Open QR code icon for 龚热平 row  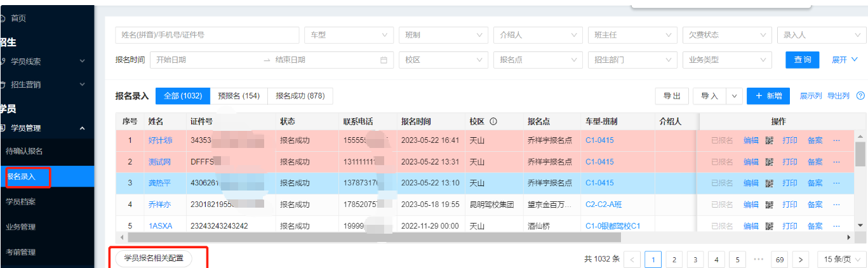770,183
